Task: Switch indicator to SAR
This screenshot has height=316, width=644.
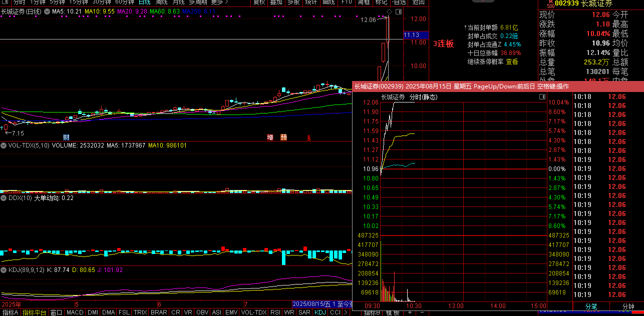Action: [x=304, y=312]
